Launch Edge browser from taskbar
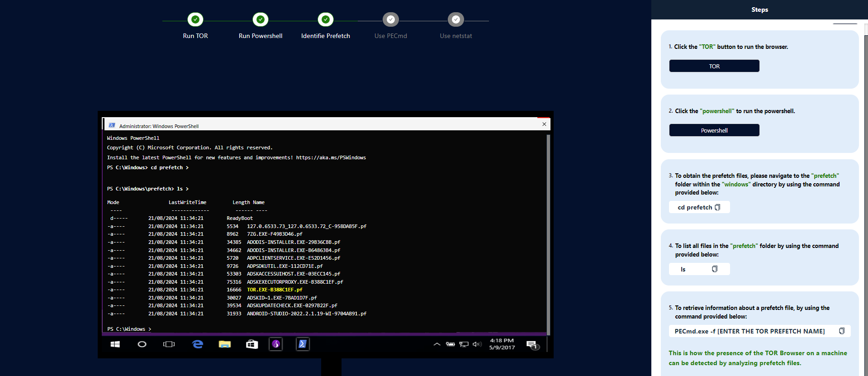This screenshot has height=376, width=868. (x=198, y=344)
